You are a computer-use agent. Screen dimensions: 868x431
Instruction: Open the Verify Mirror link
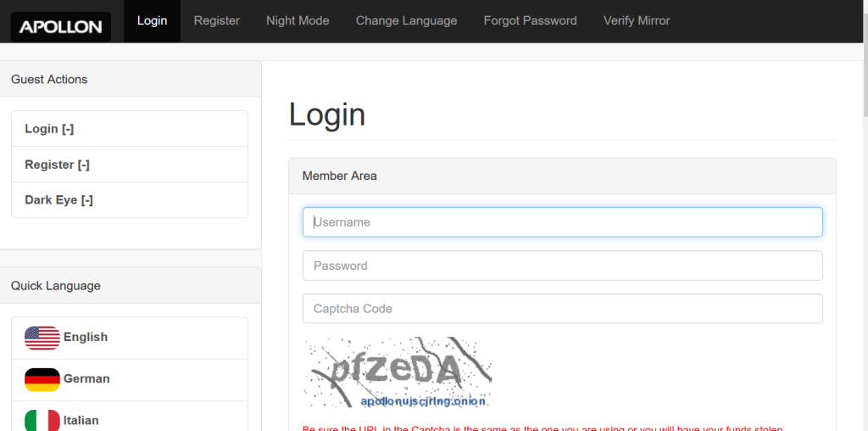[637, 21]
